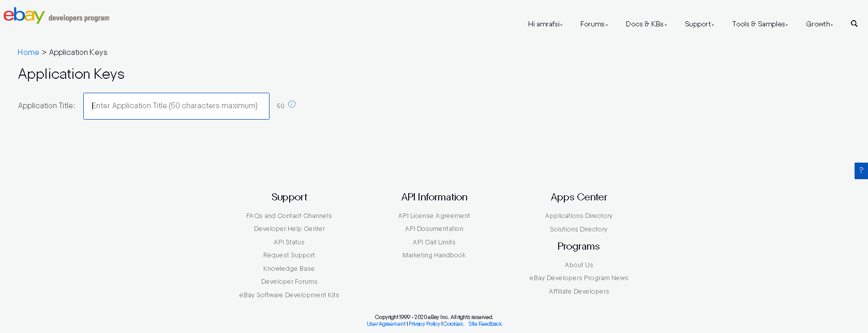Click the copyright 1999-2020 eBay text
The height and width of the screenshot is (333, 868).
tap(434, 317)
